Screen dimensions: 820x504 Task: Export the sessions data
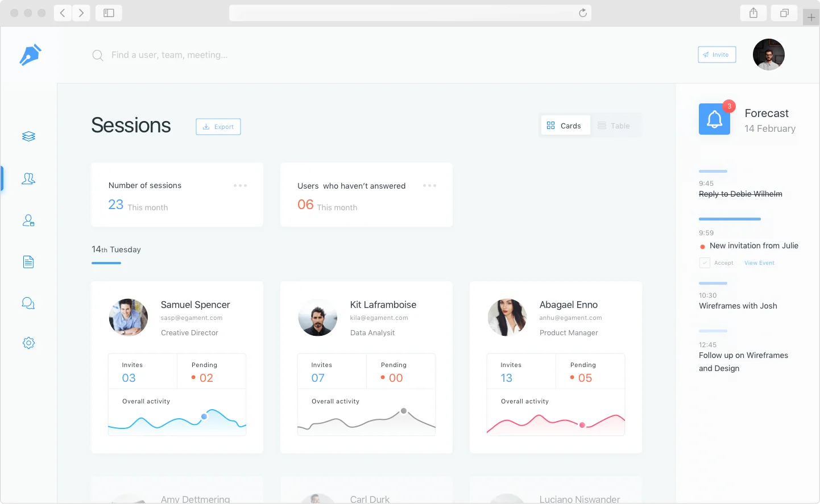pos(218,126)
